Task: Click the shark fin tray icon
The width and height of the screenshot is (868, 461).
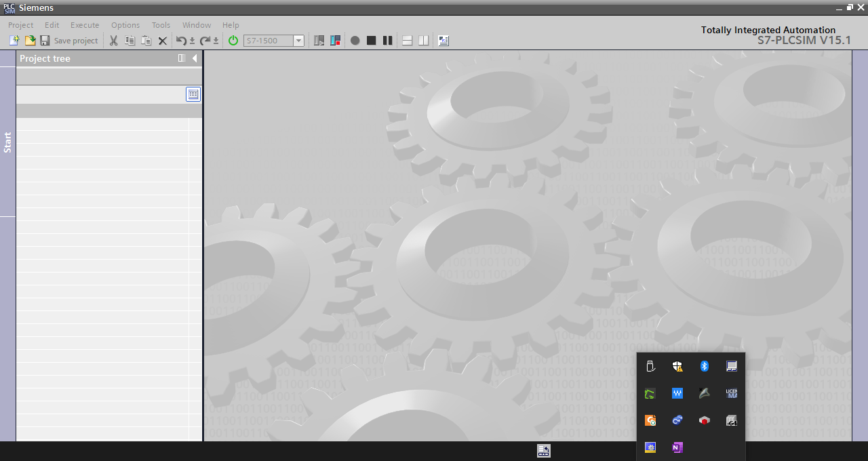Action: coord(705,393)
